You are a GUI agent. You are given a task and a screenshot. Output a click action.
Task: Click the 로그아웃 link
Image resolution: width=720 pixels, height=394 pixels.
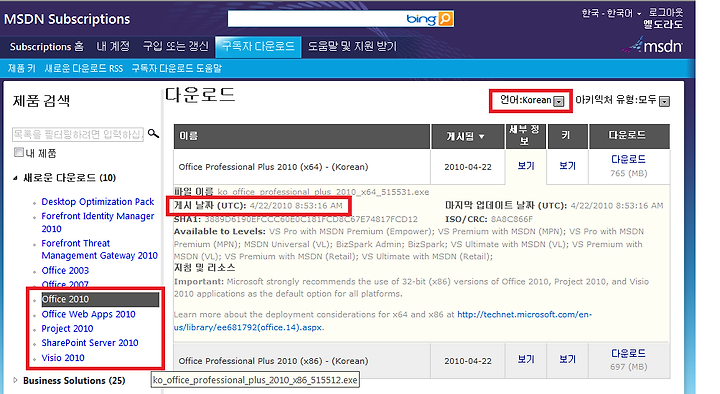[666, 12]
